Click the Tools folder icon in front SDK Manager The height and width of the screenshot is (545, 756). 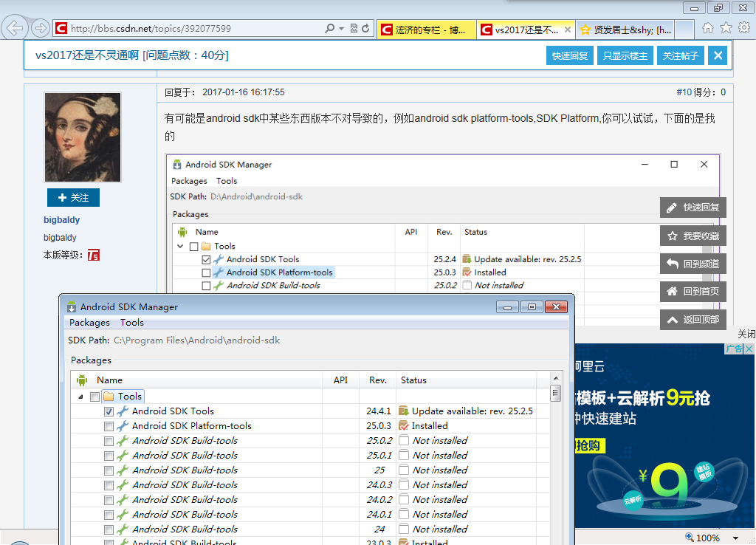click(x=109, y=397)
